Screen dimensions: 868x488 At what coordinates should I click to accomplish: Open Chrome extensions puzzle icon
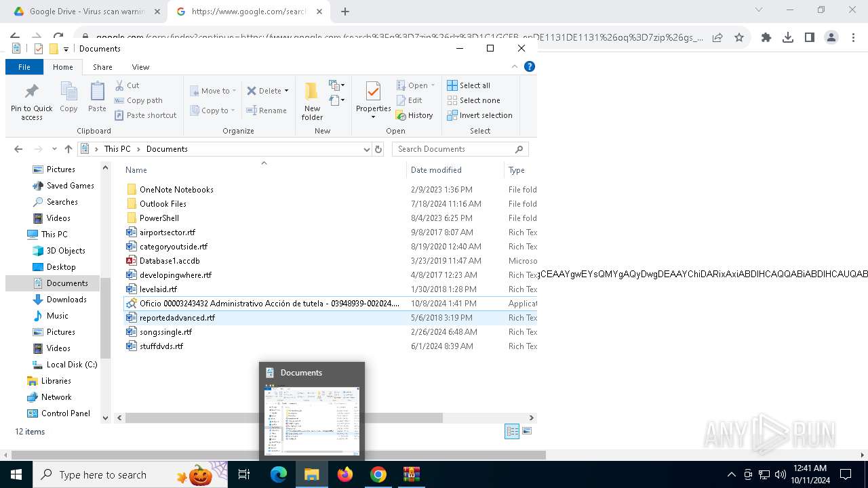tap(766, 37)
